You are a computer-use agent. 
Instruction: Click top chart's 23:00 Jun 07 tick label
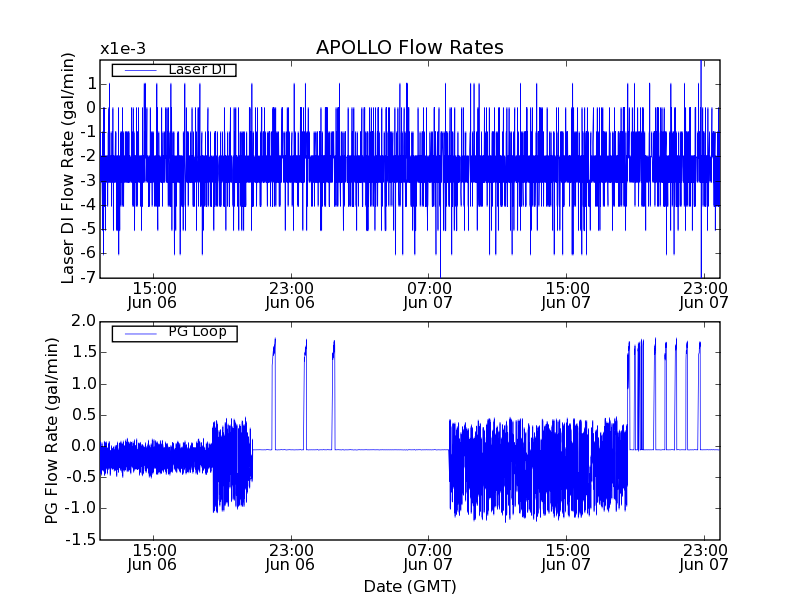tap(705, 295)
